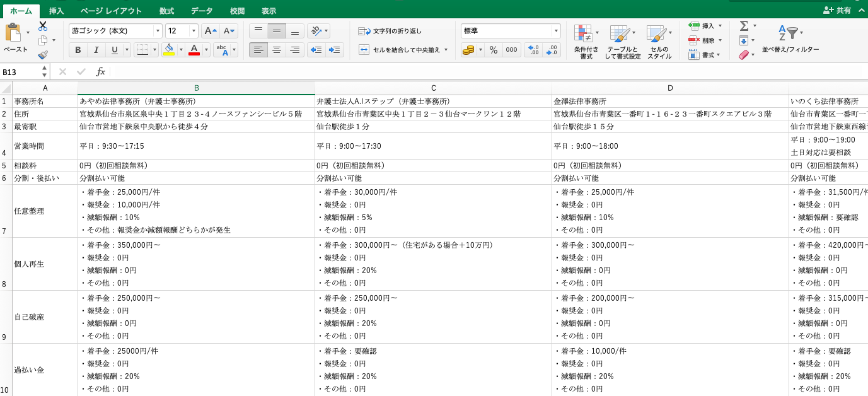Open the データ ribbon tab
The width and height of the screenshot is (868, 396).
(x=202, y=11)
